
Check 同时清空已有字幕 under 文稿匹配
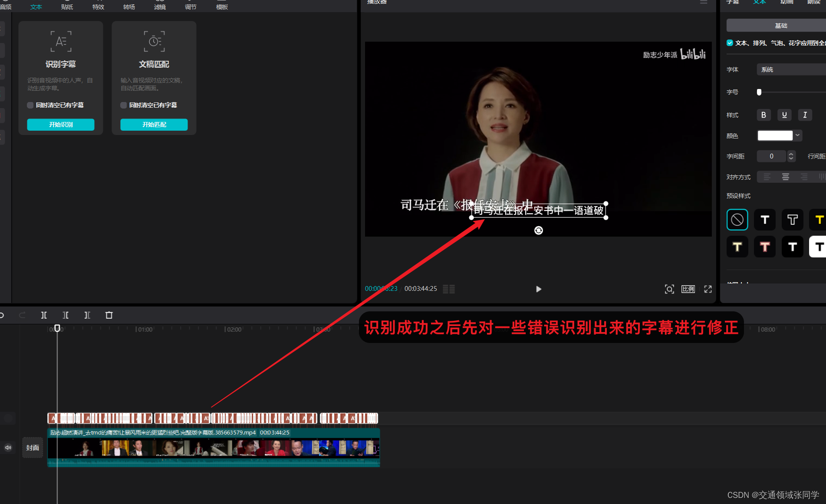tap(124, 105)
